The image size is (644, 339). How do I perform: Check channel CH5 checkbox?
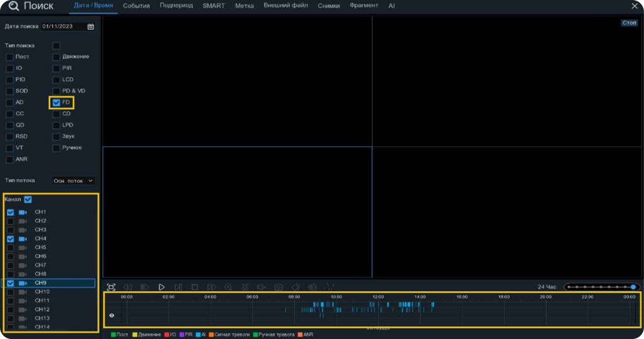pyautogui.click(x=10, y=248)
